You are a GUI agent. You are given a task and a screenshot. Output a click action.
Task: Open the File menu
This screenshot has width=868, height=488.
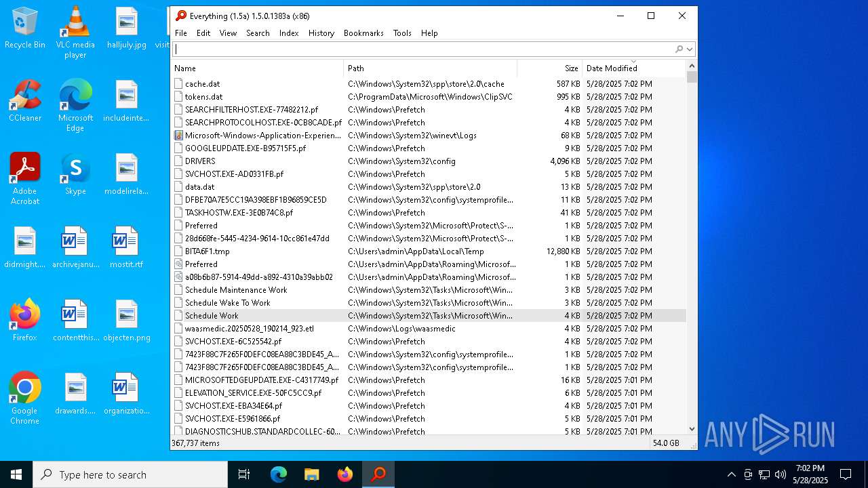181,33
